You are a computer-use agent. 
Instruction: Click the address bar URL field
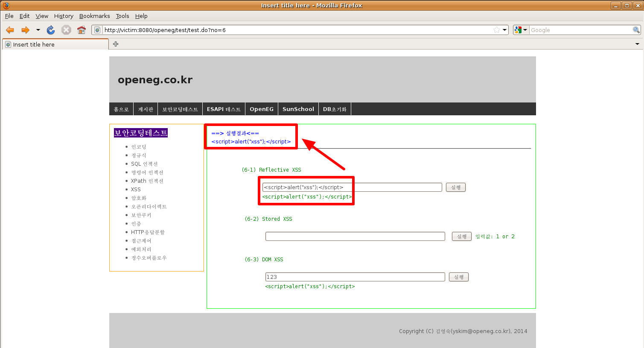297,30
